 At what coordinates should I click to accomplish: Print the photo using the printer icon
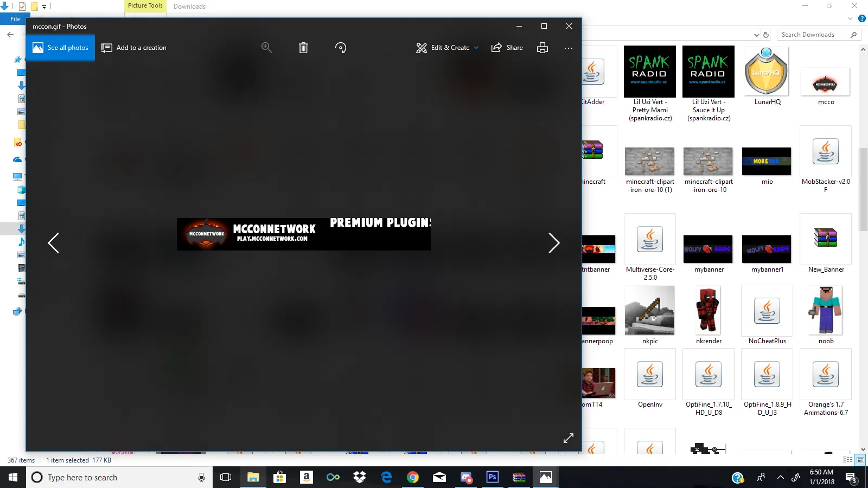pyautogui.click(x=542, y=48)
